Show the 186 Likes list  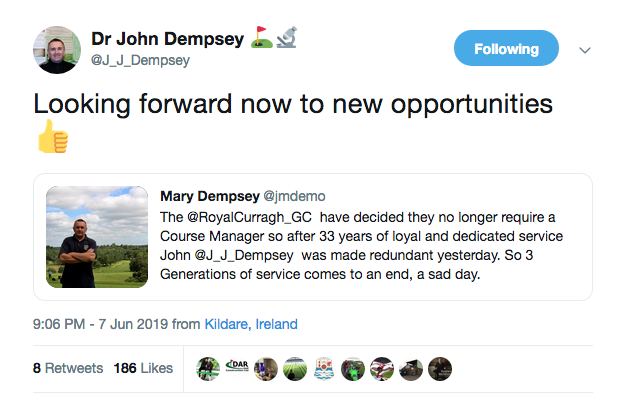click(143, 368)
